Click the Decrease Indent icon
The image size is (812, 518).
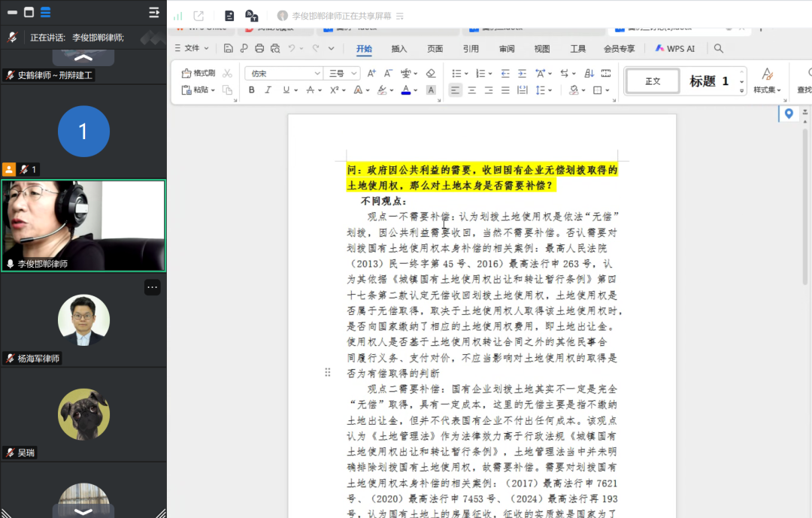pyautogui.click(x=505, y=73)
